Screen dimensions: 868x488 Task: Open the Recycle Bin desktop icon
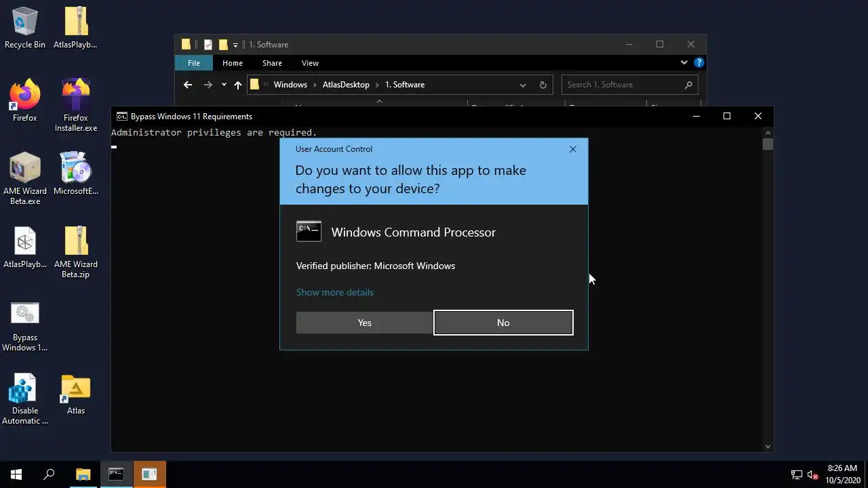click(25, 27)
